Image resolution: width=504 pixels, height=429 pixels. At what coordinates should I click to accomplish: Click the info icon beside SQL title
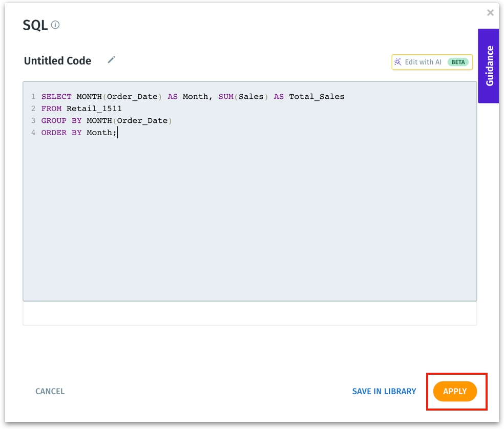coord(55,25)
